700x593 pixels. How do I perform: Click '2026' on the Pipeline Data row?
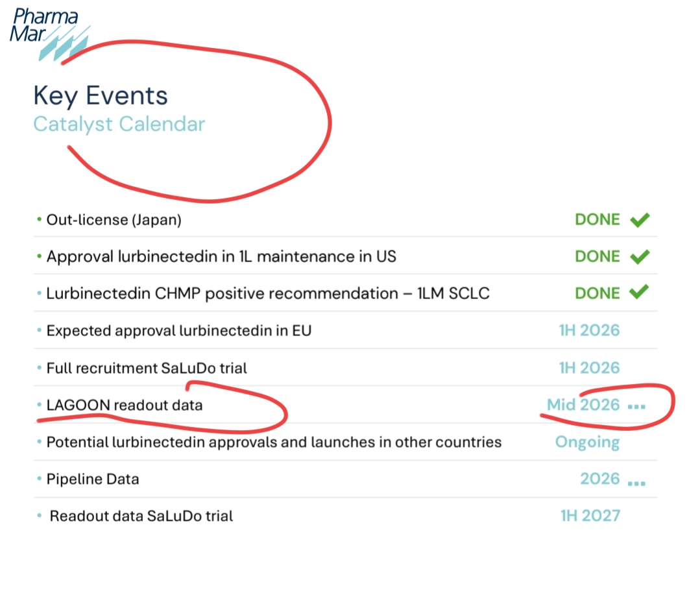click(x=600, y=479)
